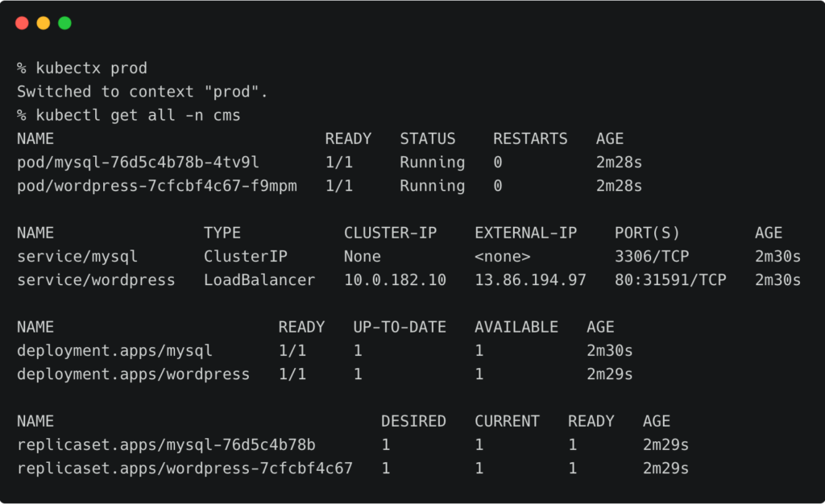
Task: Click the red close window button
Action: [x=22, y=23]
